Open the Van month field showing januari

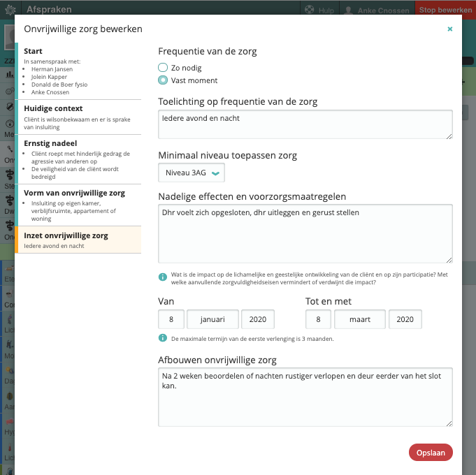(x=212, y=319)
